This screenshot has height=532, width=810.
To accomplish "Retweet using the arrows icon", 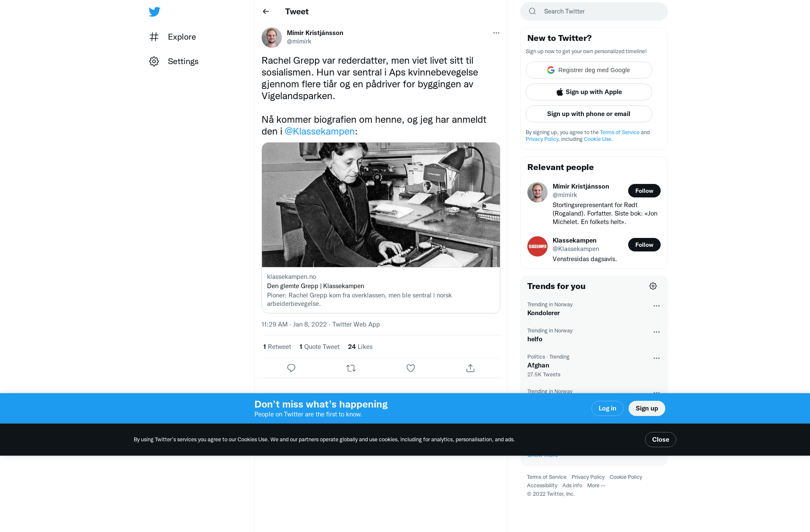I will (351, 368).
